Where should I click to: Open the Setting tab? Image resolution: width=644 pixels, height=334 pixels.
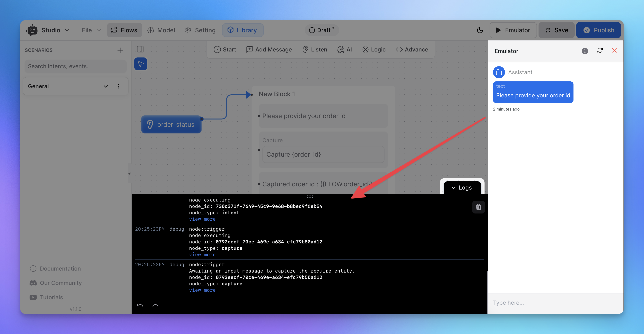click(200, 30)
